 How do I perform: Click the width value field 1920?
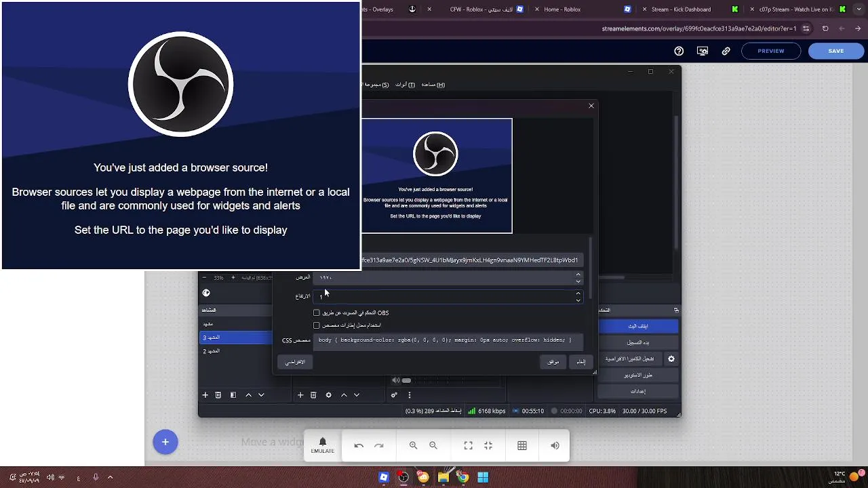tap(443, 277)
